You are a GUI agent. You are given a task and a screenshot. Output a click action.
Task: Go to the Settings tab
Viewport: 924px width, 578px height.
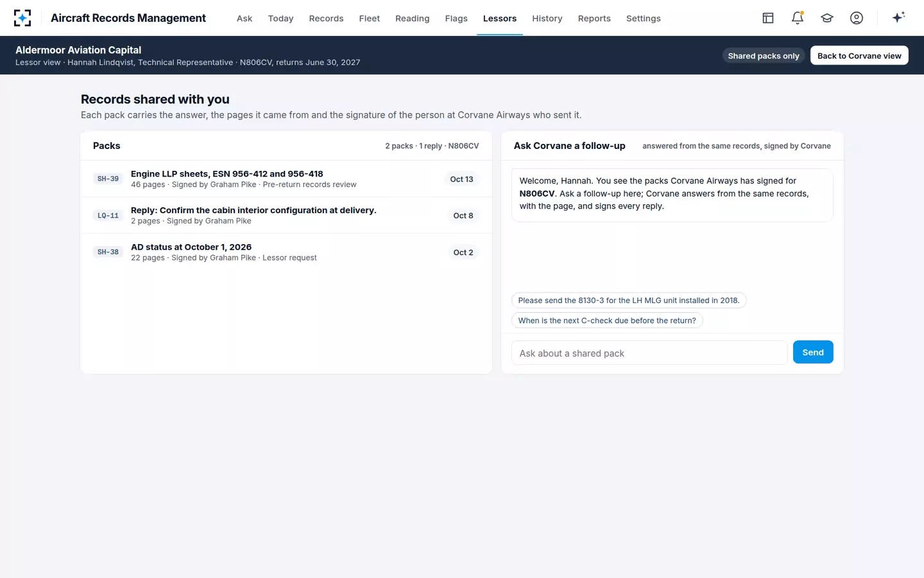click(644, 19)
